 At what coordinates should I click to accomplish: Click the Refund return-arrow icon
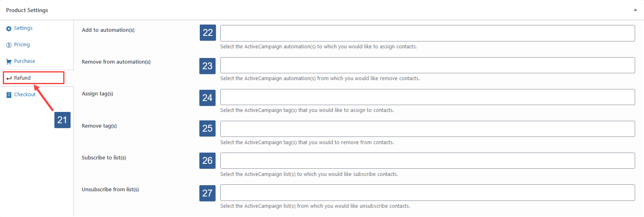pyautogui.click(x=9, y=78)
